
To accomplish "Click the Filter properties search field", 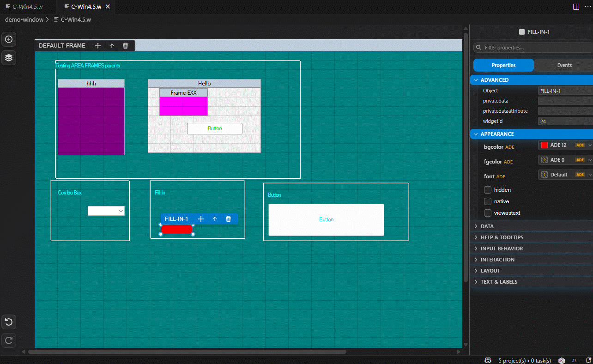I will click(531, 48).
